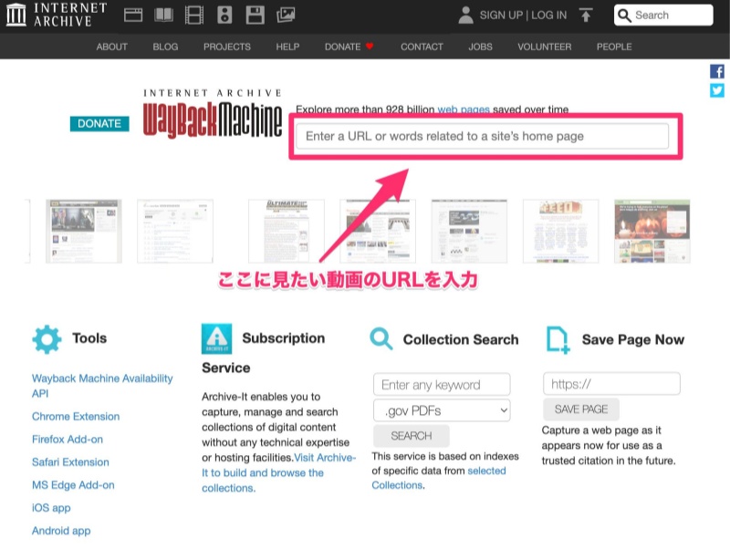
Task: Share the page via the Twitter icon
Action: 717,90
